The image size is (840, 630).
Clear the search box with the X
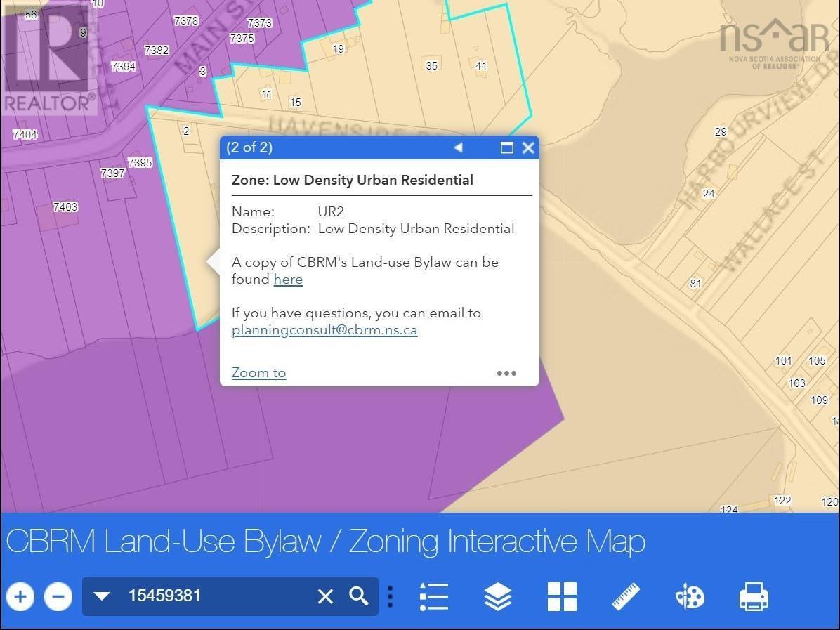click(x=325, y=596)
